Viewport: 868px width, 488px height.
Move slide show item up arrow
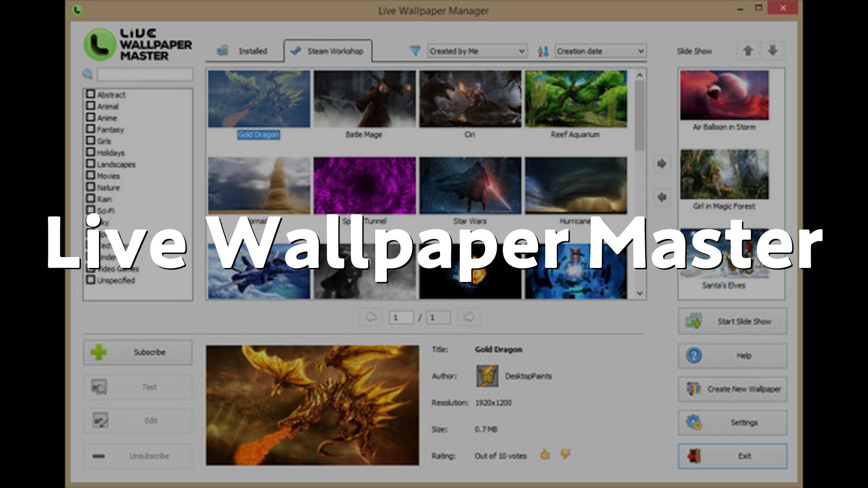[x=748, y=51]
